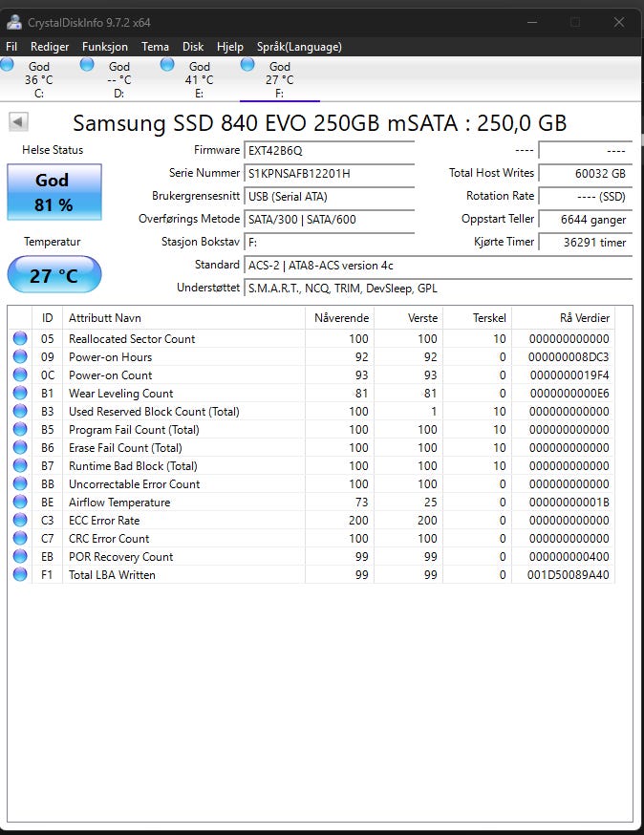Select the Airflow Temperature attribute name
Screen dimensions: 644x835
pos(119,503)
